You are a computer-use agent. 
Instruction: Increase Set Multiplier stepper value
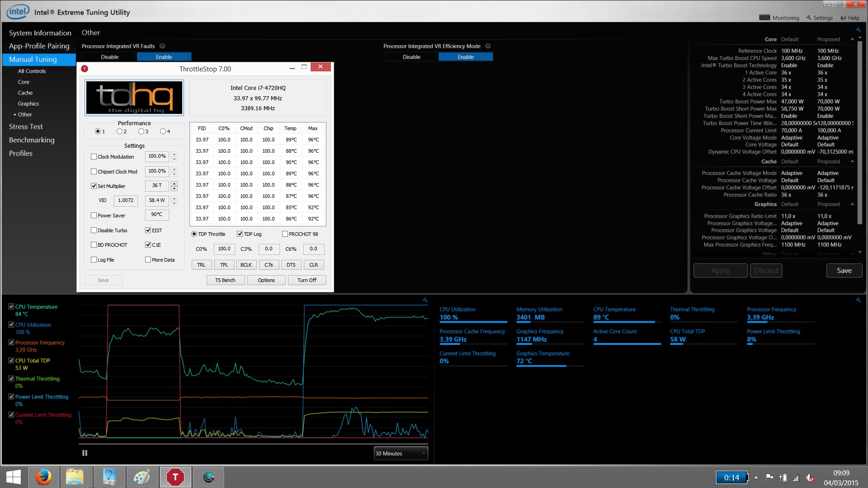[174, 183]
